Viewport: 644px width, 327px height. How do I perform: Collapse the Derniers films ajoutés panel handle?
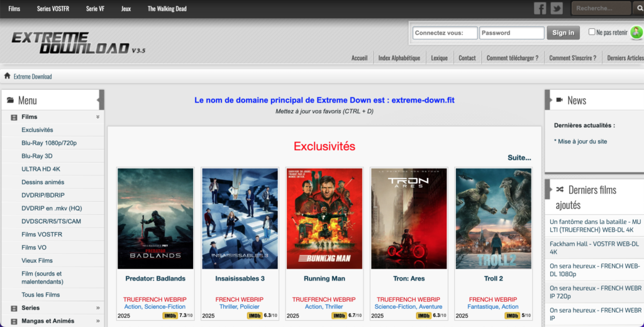(x=548, y=189)
